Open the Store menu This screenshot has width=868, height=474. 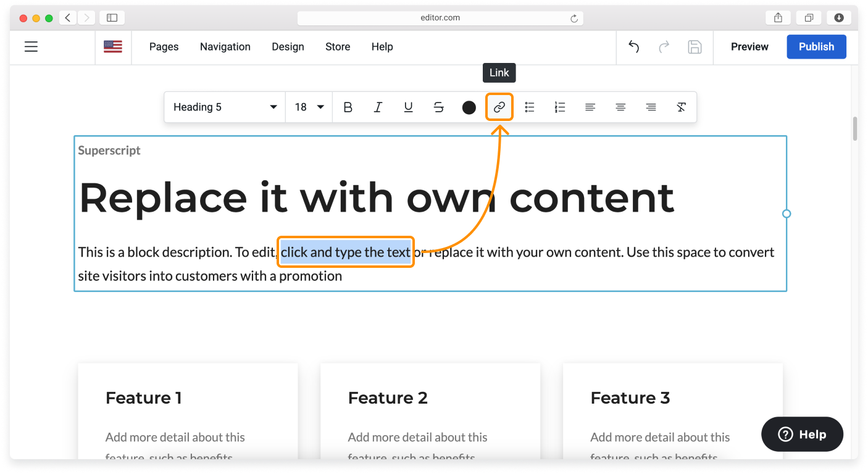338,47
